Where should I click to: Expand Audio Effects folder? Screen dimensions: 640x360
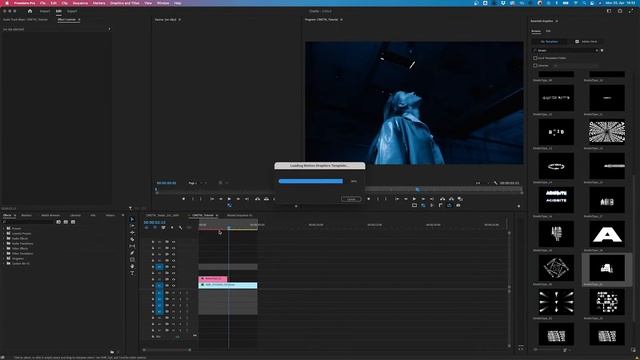tap(4, 238)
